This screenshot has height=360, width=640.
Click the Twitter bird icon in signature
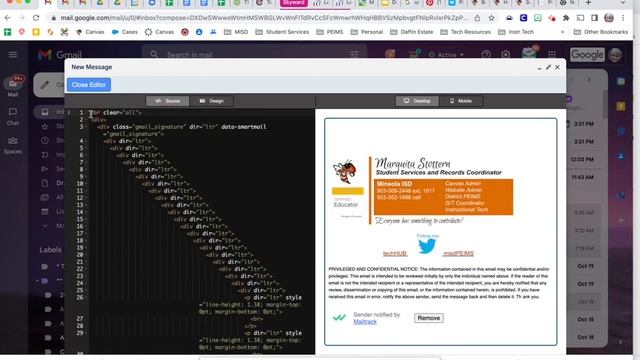(x=427, y=246)
